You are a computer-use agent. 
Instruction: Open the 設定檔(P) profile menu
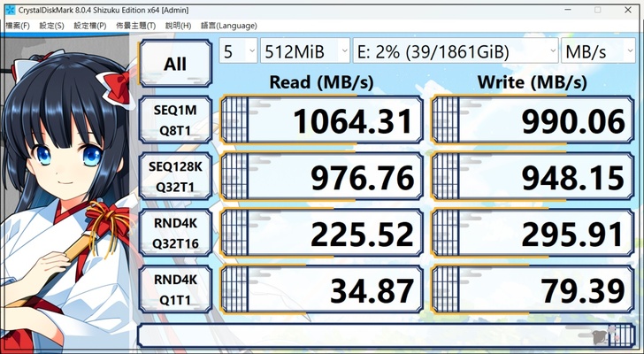[x=90, y=26]
